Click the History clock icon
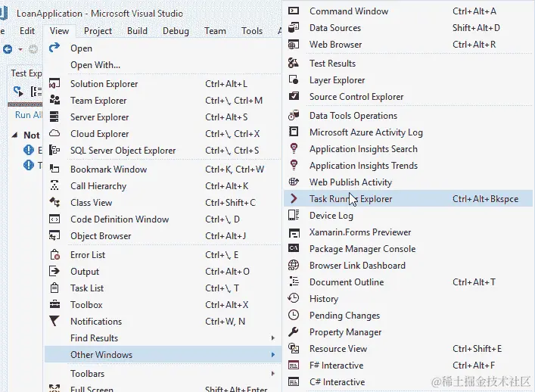 point(294,298)
